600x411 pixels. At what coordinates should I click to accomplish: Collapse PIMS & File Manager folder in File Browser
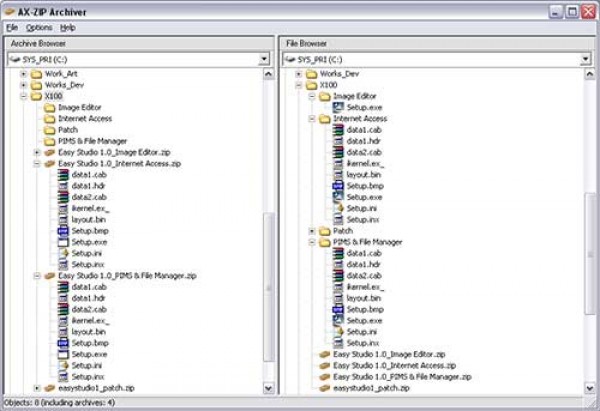312,242
